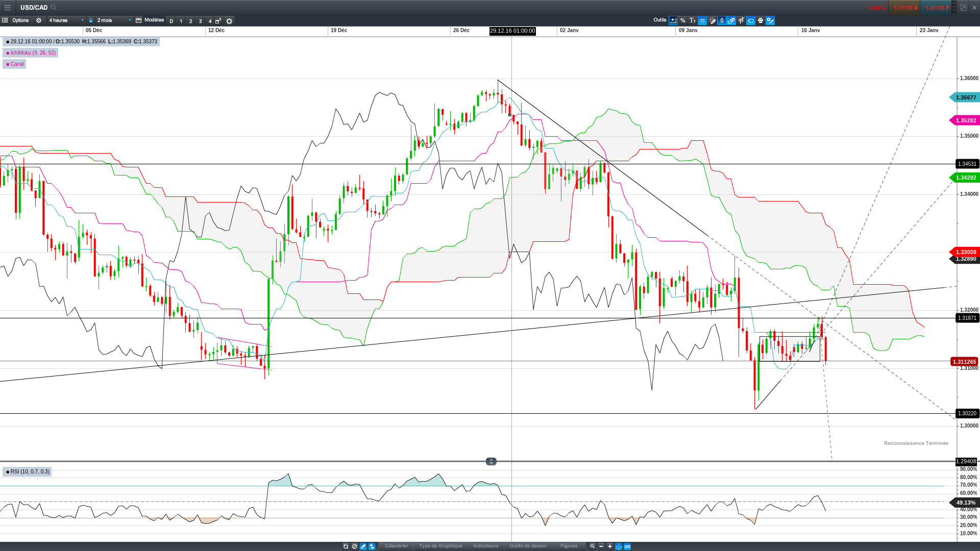The height and width of the screenshot is (551, 980).
Task: Click the IchiMoku indicator color marker
Action: tap(8, 53)
